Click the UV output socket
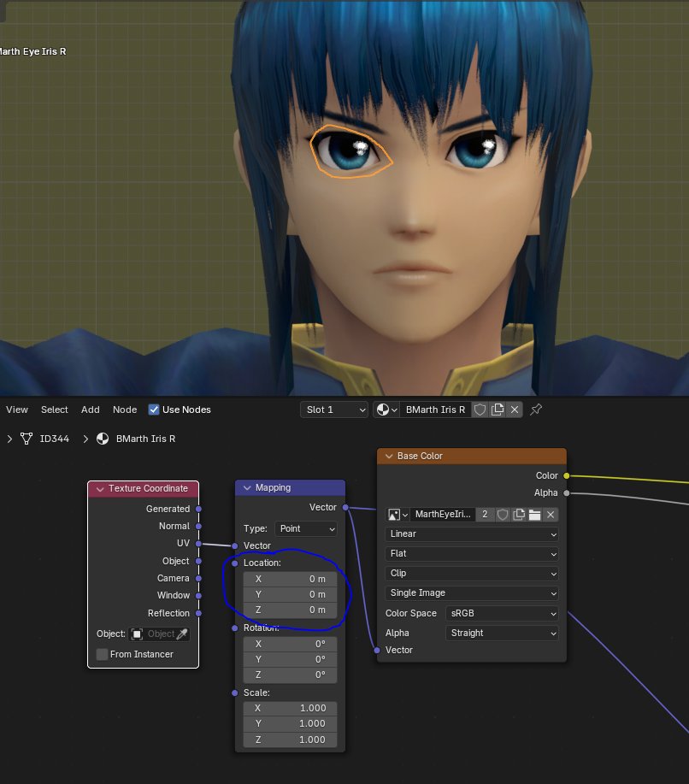This screenshot has height=784, width=689. 198,544
